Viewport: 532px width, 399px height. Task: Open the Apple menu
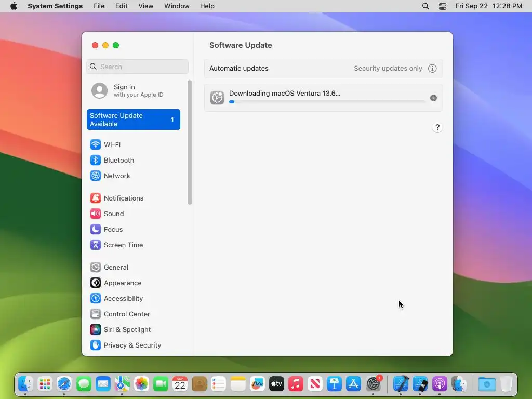click(14, 6)
